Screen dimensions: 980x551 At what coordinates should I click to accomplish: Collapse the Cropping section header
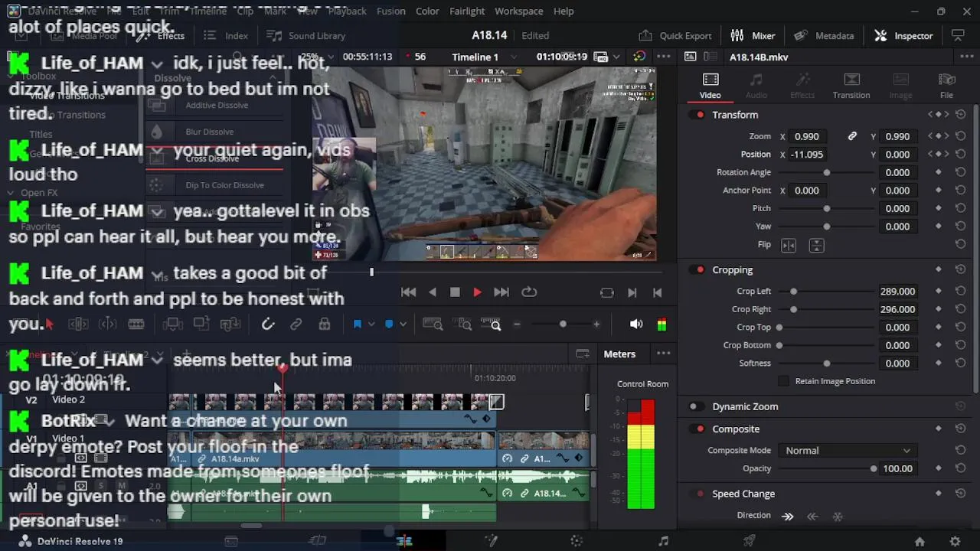[733, 269]
